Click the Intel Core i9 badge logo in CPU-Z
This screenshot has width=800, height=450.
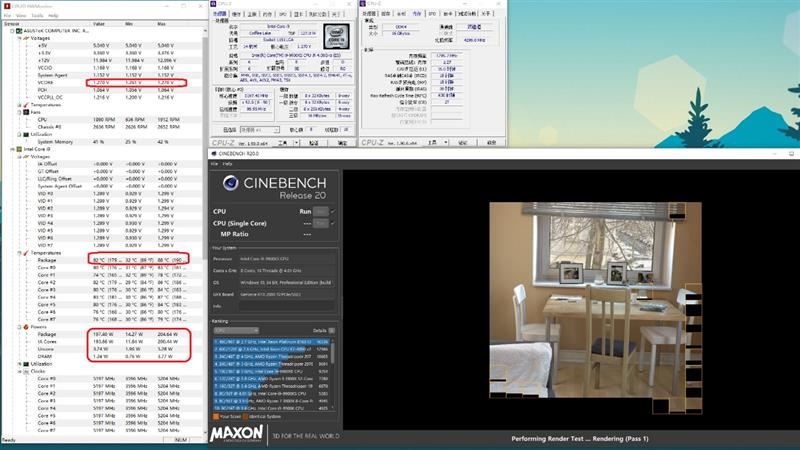(337, 36)
